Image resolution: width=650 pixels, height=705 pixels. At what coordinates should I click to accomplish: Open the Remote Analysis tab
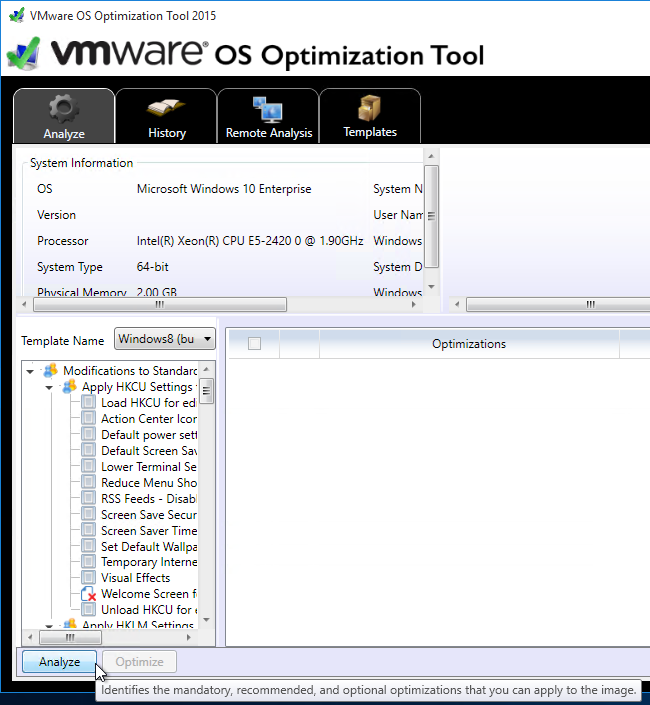click(x=268, y=116)
